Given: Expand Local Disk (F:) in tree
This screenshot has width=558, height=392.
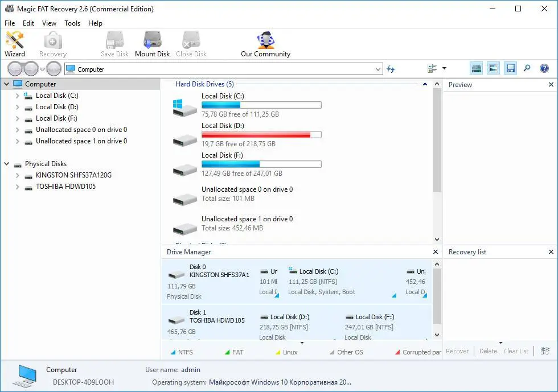Looking at the screenshot, I should pyautogui.click(x=17, y=118).
